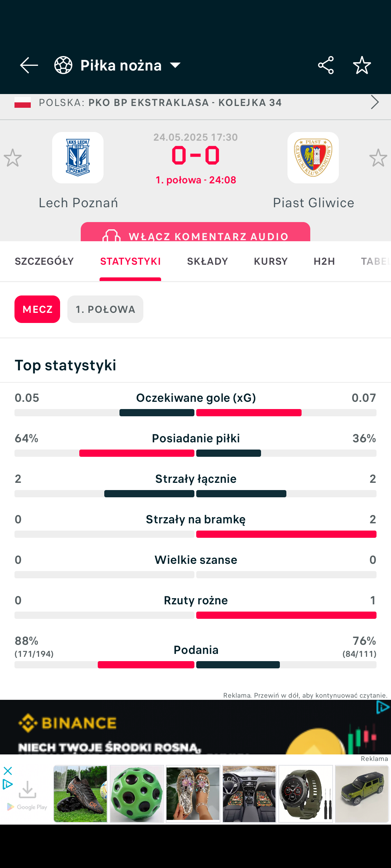Favorite Piast Gliwice with right star

coord(378,158)
